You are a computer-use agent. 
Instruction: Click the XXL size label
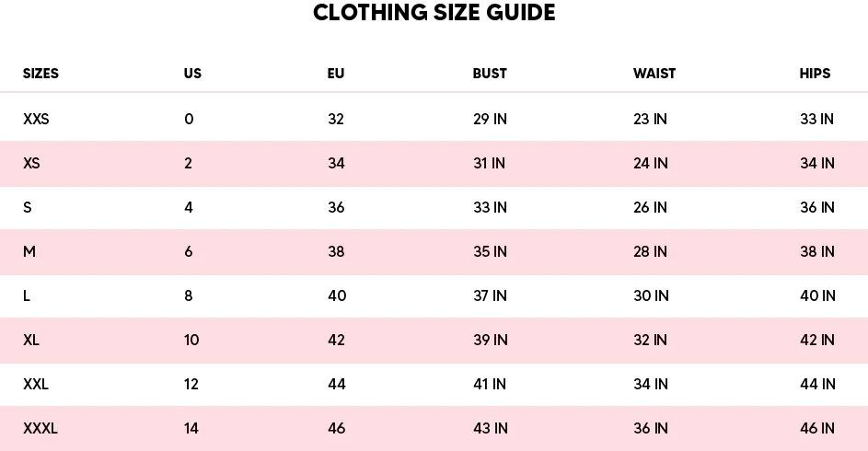pos(36,384)
